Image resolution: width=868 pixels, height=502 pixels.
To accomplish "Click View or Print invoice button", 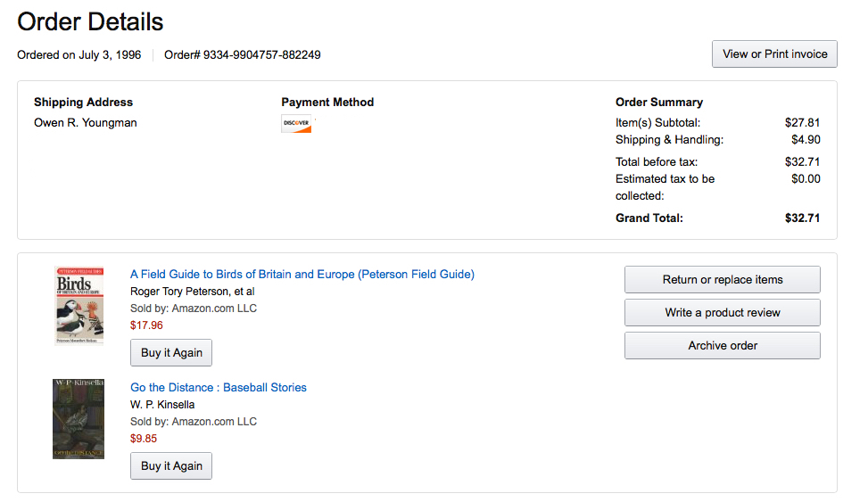I will point(774,54).
